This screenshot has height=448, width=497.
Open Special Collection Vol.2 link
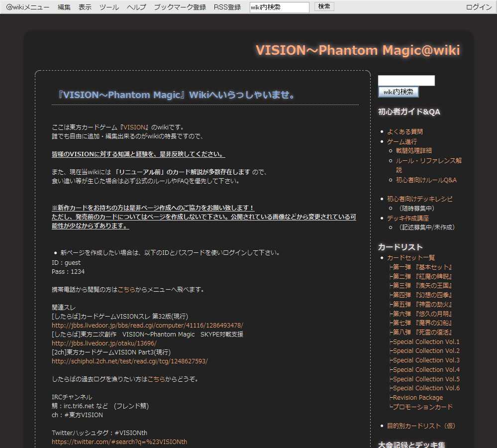(426, 351)
